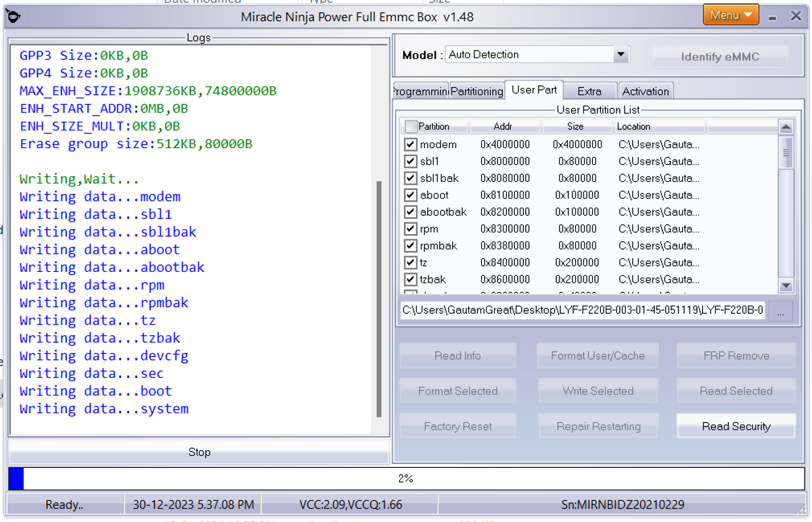This screenshot has width=812, height=522.
Task: Click the Format Selected button
Action: tap(457, 391)
